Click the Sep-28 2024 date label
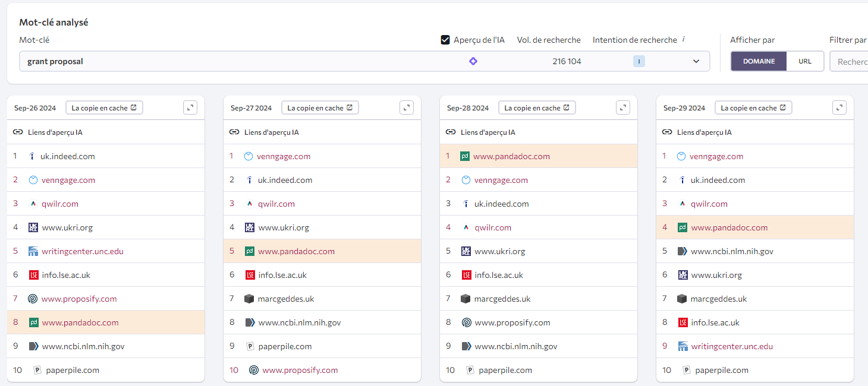868x386 pixels. pos(468,108)
